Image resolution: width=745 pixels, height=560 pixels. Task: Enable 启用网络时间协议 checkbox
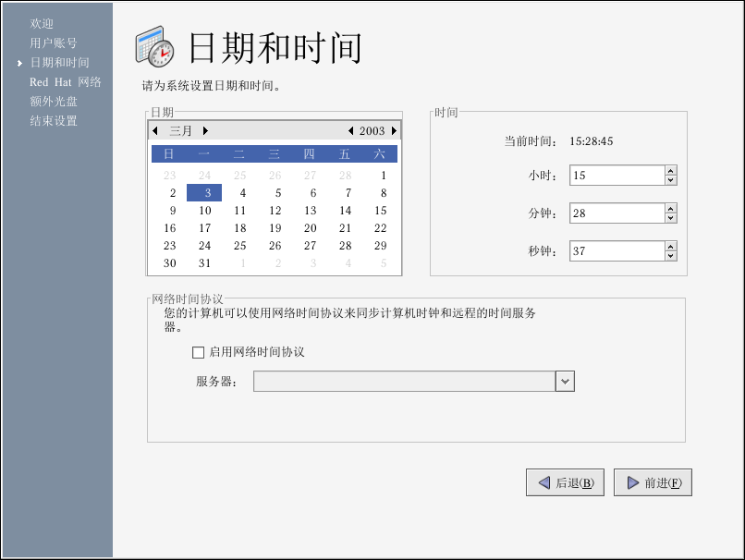coord(198,352)
